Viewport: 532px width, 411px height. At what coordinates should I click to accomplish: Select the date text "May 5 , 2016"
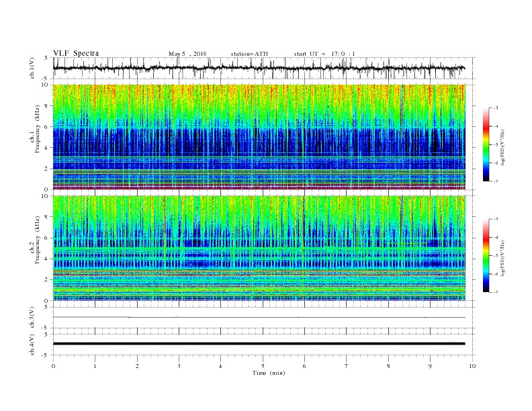(x=187, y=54)
